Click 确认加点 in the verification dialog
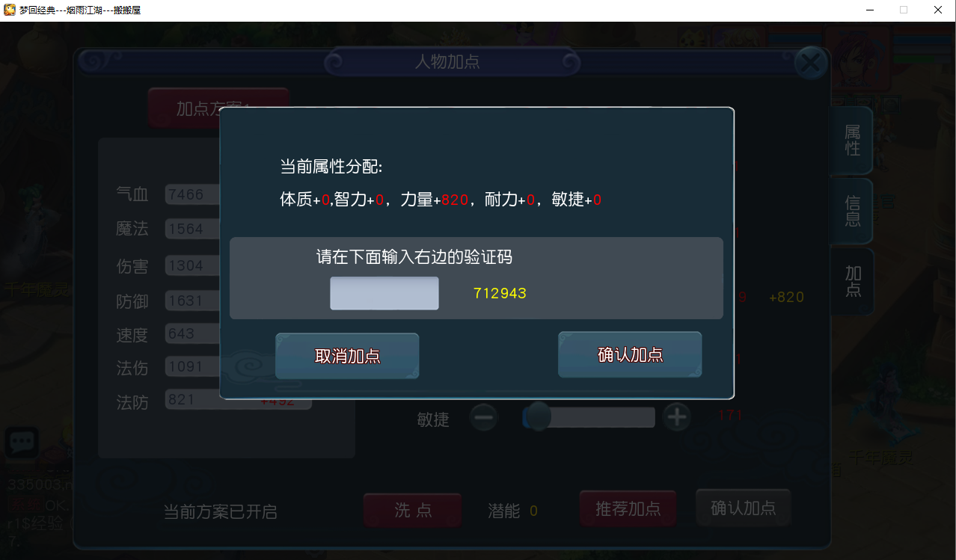This screenshot has height=560, width=956. coord(630,354)
